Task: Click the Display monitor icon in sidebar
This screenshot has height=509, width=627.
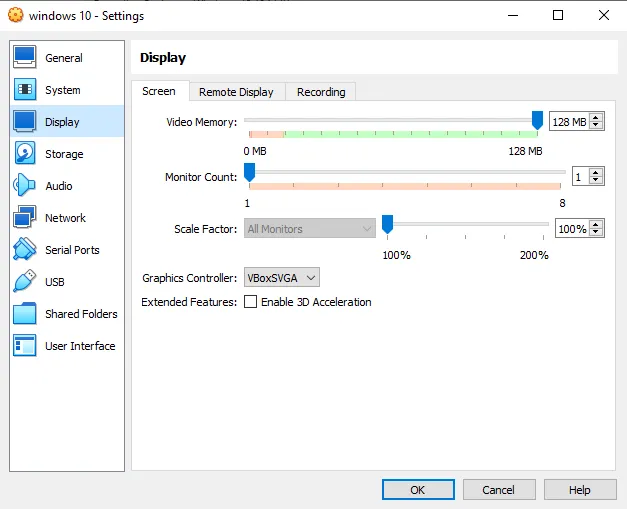Action: pyautogui.click(x=24, y=121)
